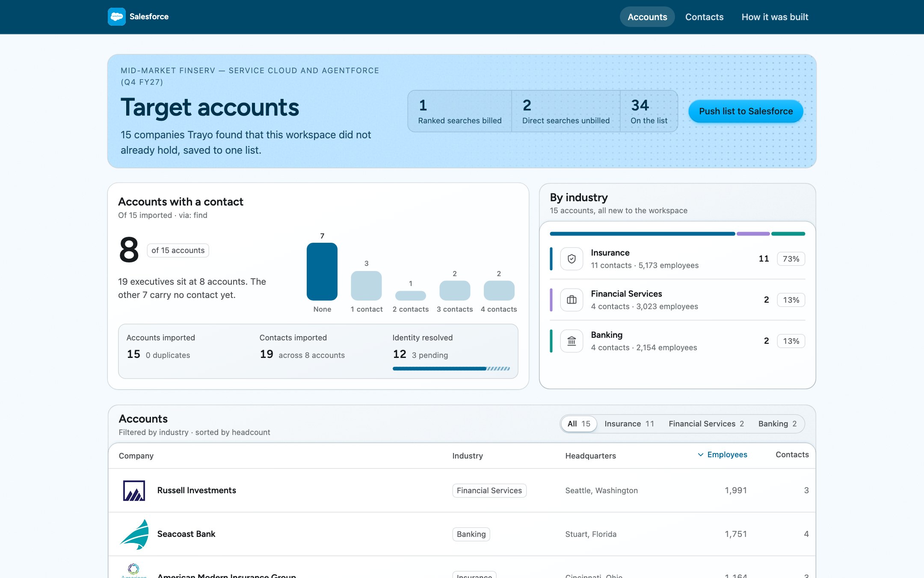
Task: Select the All 15 filter pill
Action: coord(579,424)
